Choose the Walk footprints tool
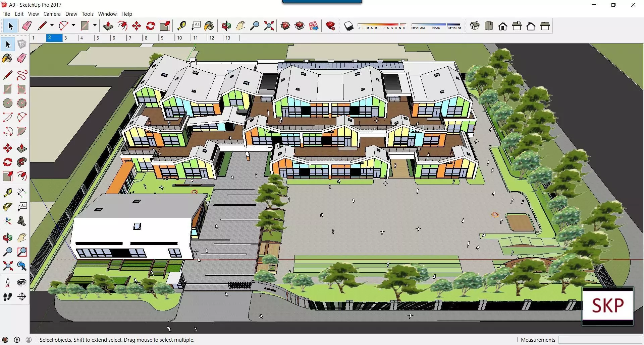This screenshot has width=644, height=345. tap(8, 297)
